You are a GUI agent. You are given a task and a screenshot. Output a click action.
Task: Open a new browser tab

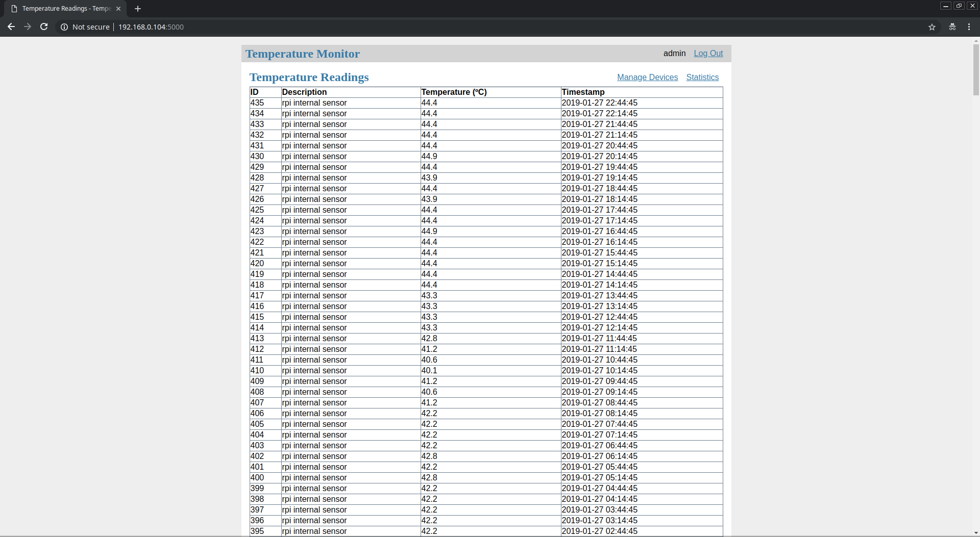tap(138, 9)
